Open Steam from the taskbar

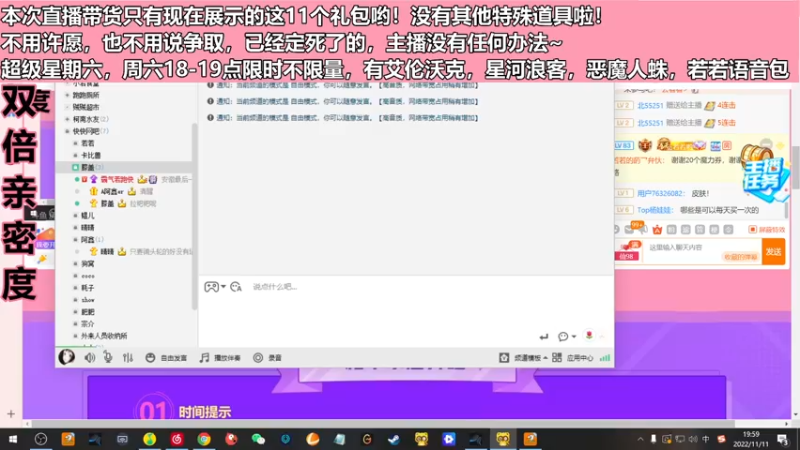point(394,439)
